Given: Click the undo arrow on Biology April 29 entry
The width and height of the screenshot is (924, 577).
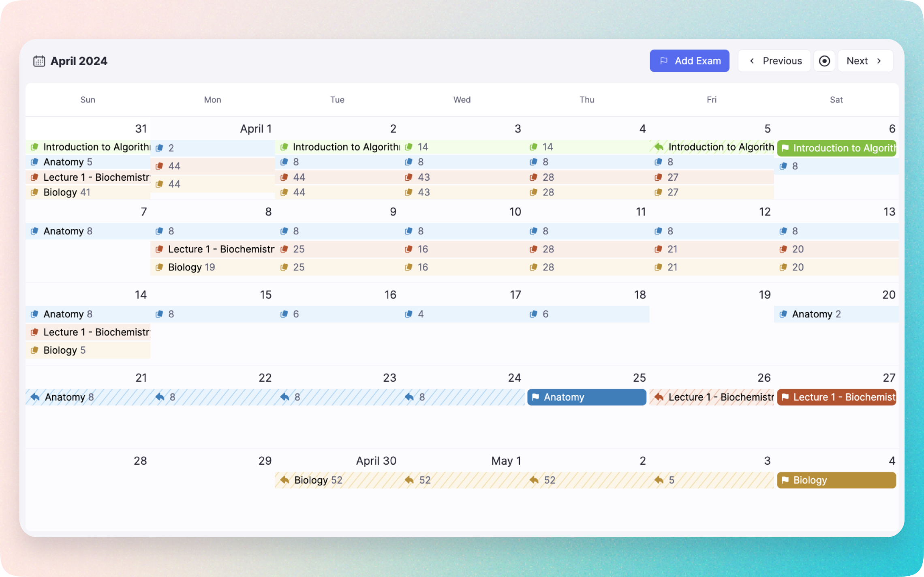Looking at the screenshot, I should pyautogui.click(x=285, y=480).
